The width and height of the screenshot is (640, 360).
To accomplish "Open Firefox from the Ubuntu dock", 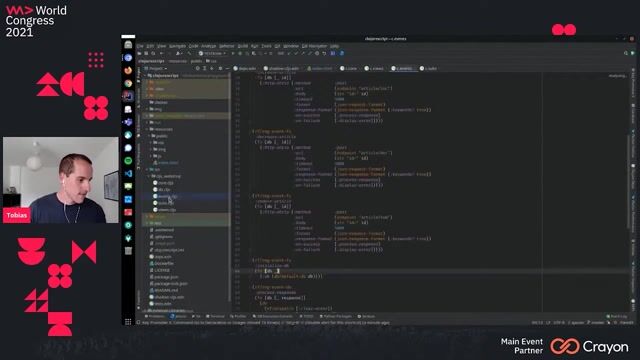I will (x=128, y=70).
